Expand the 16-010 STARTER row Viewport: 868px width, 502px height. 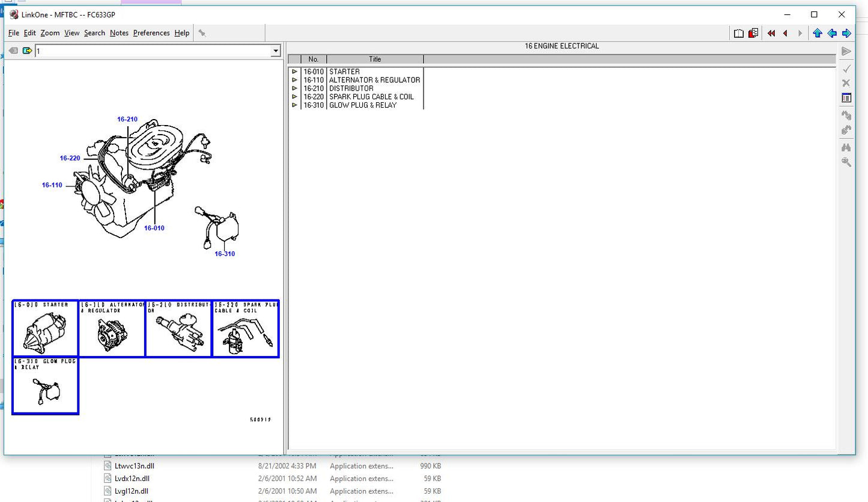tap(294, 72)
